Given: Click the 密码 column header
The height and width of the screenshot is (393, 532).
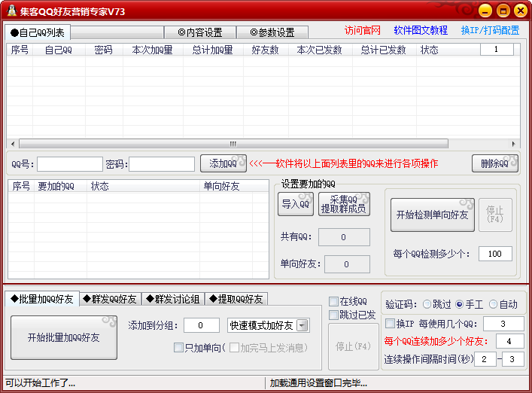Looking at the screenshot, I should (104, 50).
